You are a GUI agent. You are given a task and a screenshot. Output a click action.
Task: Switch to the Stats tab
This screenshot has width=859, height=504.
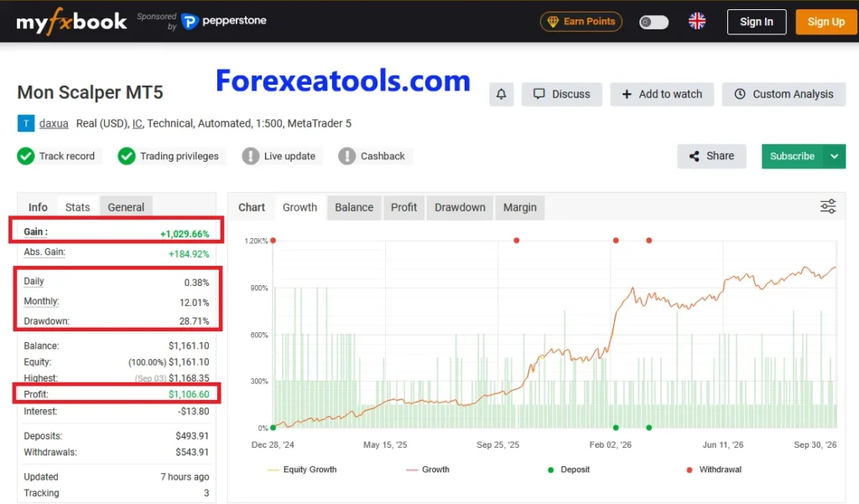[77, 208]
